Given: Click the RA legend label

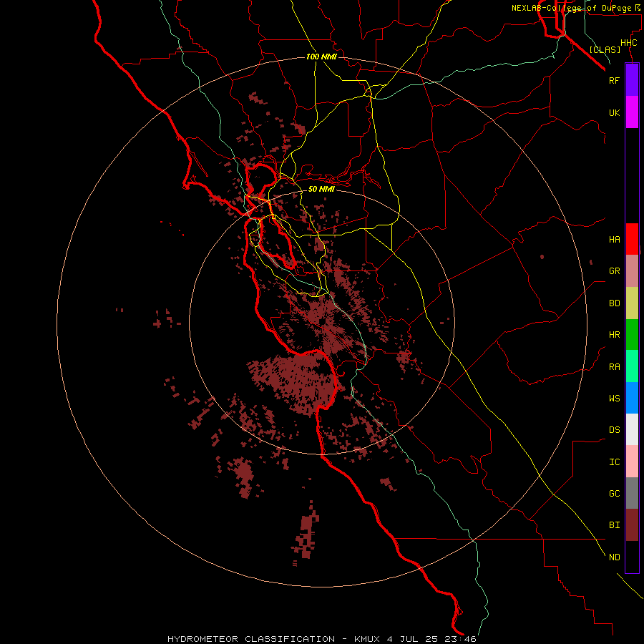Looking at the screenshot, I should (x=614, y=367).
